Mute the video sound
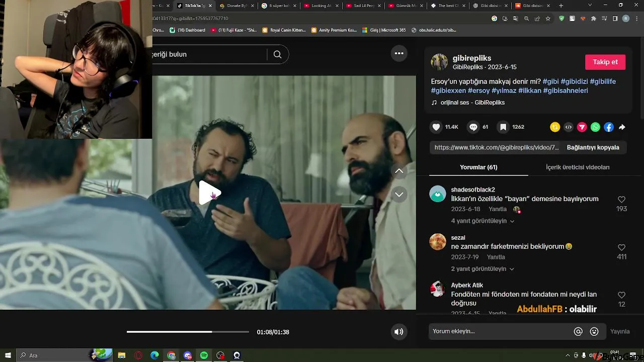Image resolution: width=644 pixels, height=362 pixels. coord(398,332)
